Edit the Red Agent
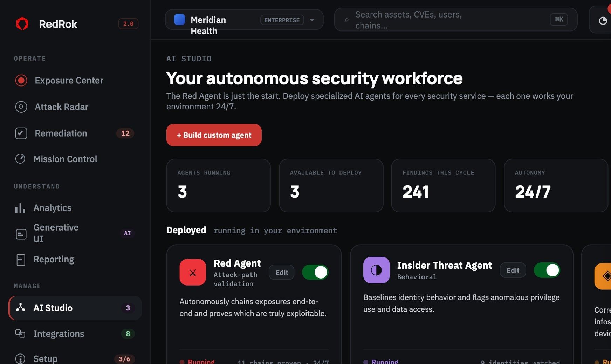Viewport: 611px width, 364px height. click(282, 272)
